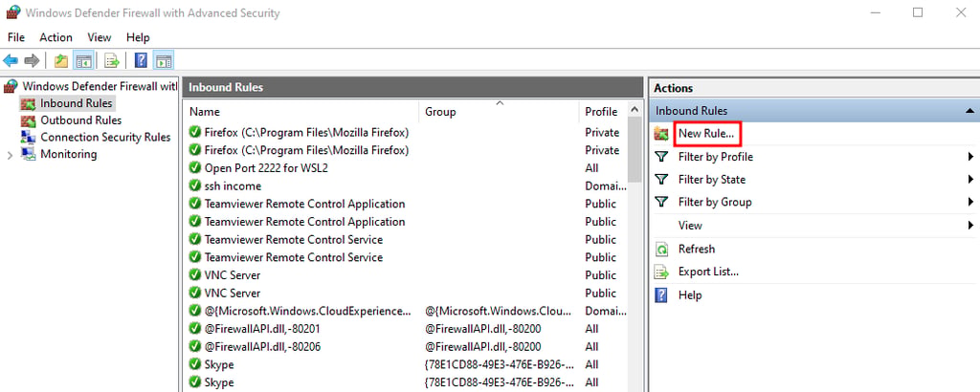Click the @{Microsoft.Windows.Clou... group cell
The height and width of the screenshot is (392, 980).
498,311
